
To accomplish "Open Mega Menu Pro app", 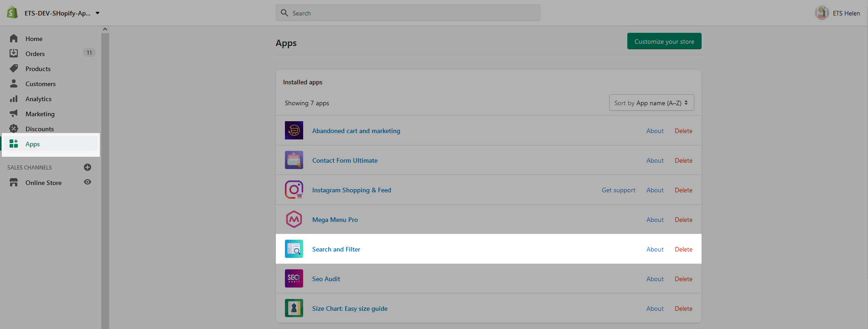I will tap(335, 220).
